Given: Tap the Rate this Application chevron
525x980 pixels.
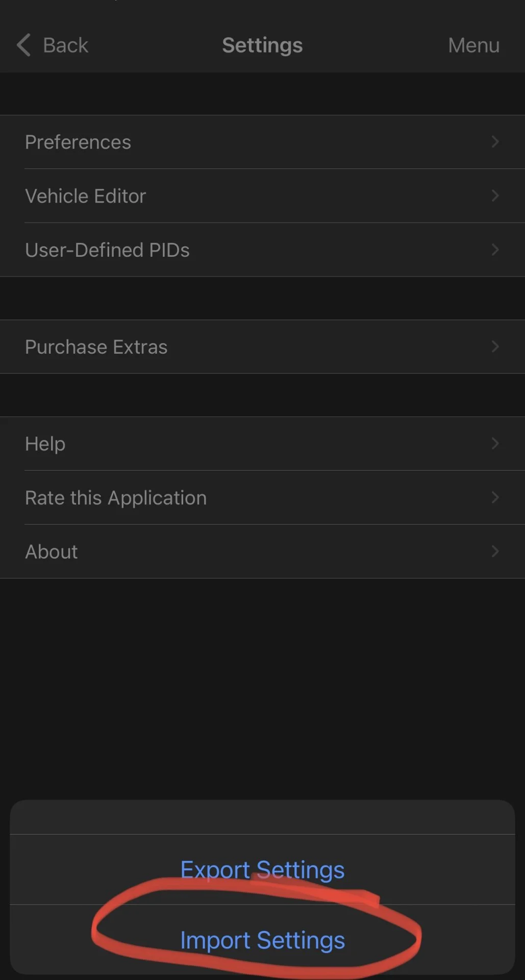Looking at the screenshot, I should point(495,498).
